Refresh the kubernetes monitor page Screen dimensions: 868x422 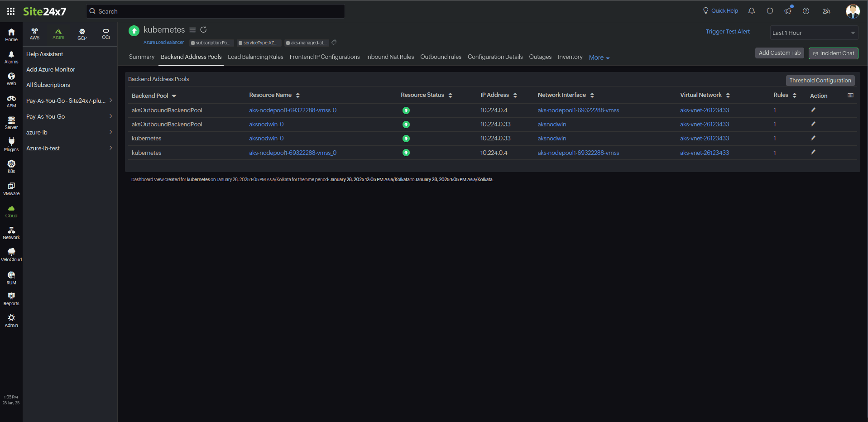coord(203,30)
